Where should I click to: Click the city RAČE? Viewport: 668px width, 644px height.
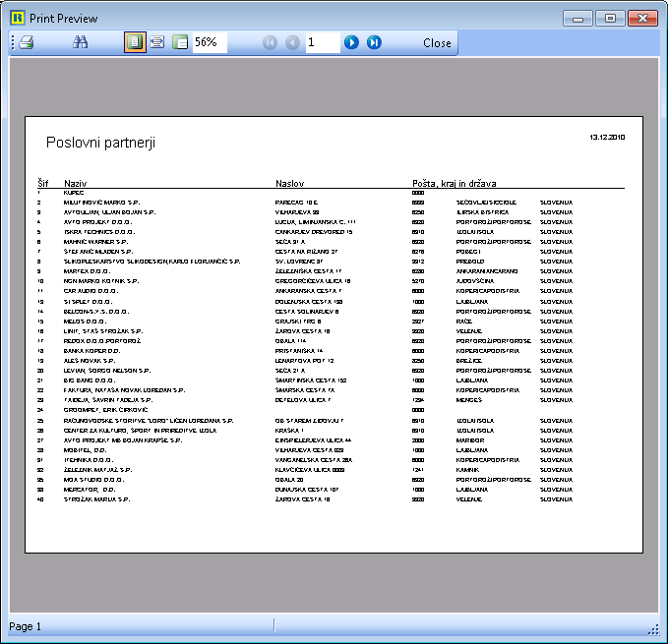[x=464, y=322]
